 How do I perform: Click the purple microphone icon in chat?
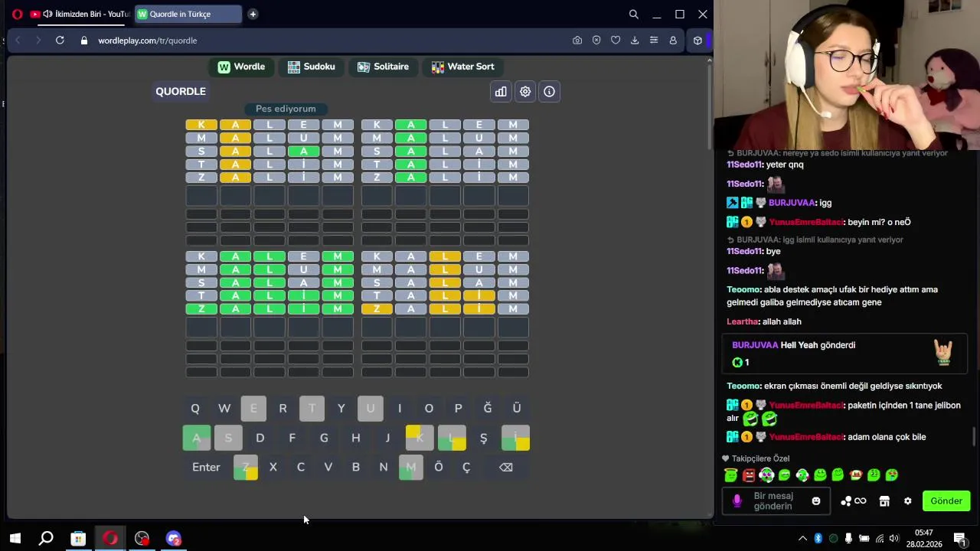point(737,501)
